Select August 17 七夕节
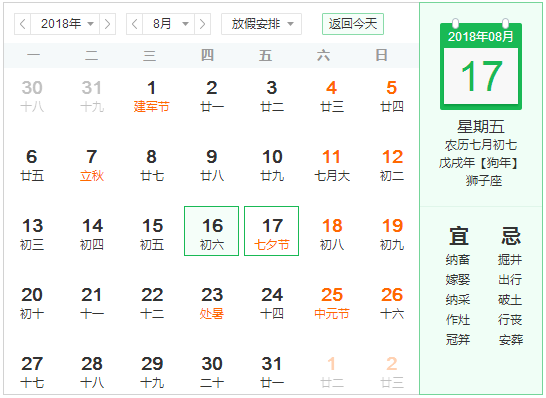This screenshot has width=546, height=398. [272, 231]
